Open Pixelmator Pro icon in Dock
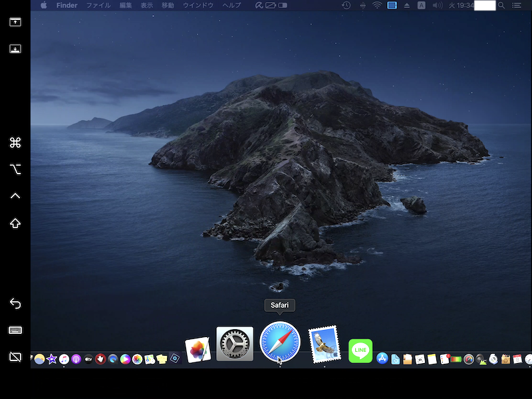The image size is (532, 399). coord(198,350)
